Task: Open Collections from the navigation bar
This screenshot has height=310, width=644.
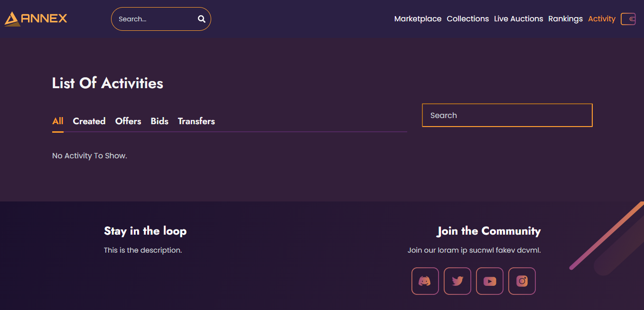Action: tap(467, 19)
